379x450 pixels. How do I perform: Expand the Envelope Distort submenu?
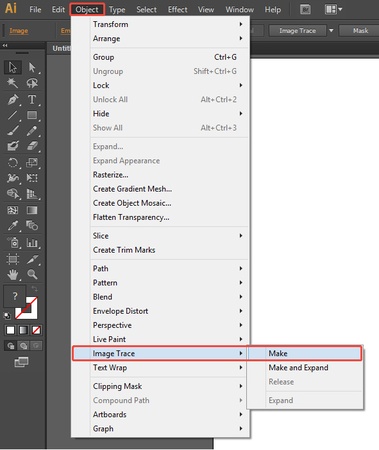(x=160, y=311)
